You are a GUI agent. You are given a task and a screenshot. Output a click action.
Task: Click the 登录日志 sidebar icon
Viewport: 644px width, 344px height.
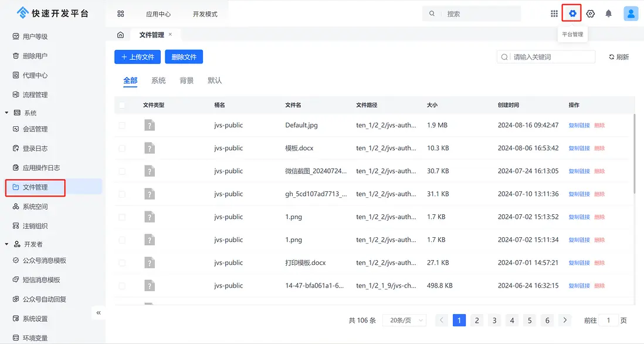(x=16, y=148)
